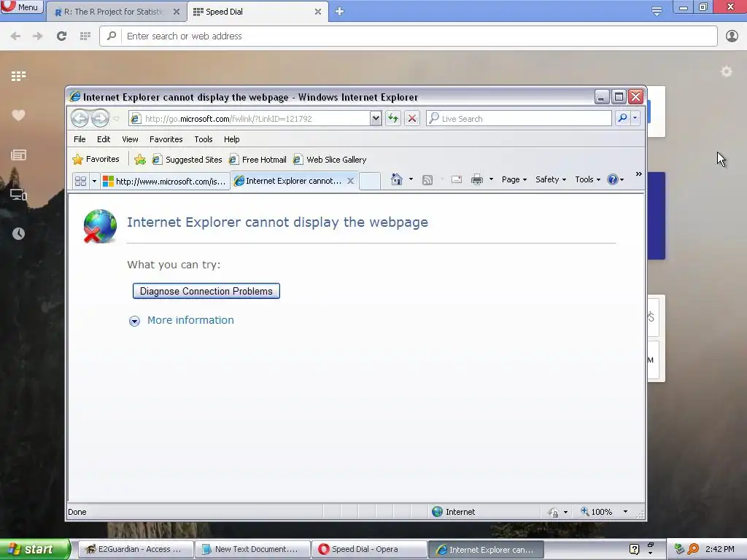Expand the Print dropdown arrow

coord(491,179)
